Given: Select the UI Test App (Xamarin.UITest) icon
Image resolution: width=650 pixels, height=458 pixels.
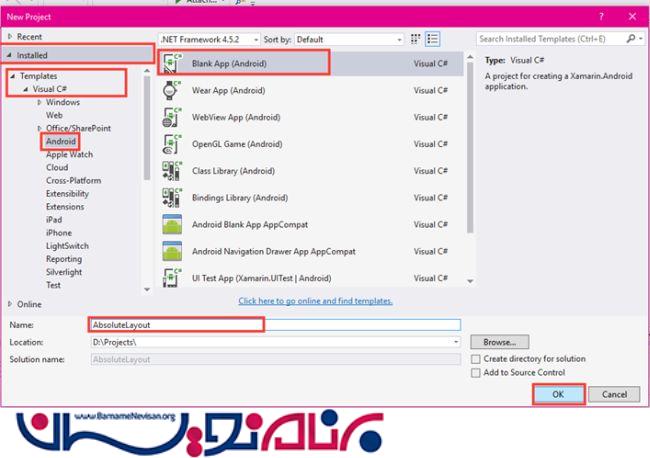Looking at the screenshot, I should [172, 278].
